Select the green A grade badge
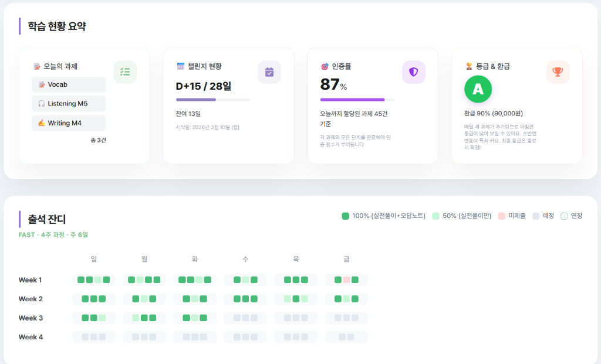This screenshot has width=601, height=364. 478,89
